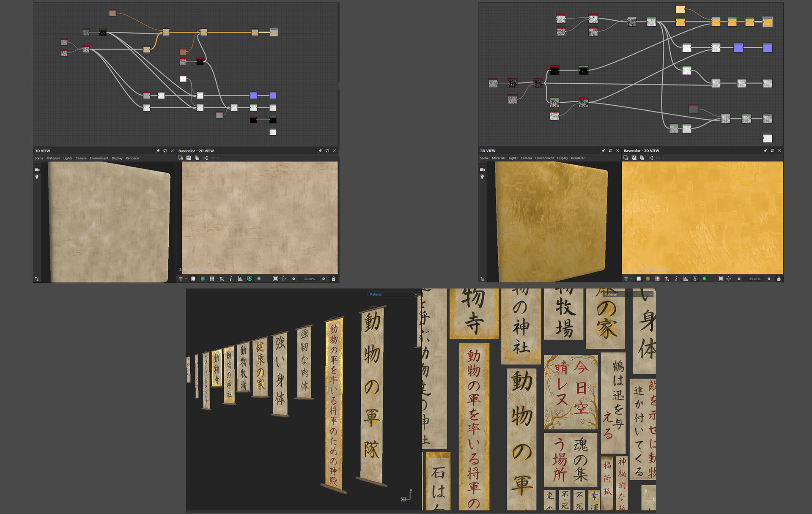Open UV dropdown in gold Basecolor 2D view
The height and width of the screenshot is (514, 812).
pyautogui.click(x=660, y=158)
